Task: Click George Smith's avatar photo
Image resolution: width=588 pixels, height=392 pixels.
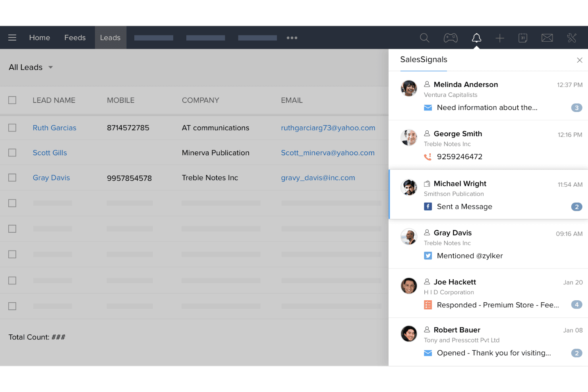Action: click(x=409, y=137)
